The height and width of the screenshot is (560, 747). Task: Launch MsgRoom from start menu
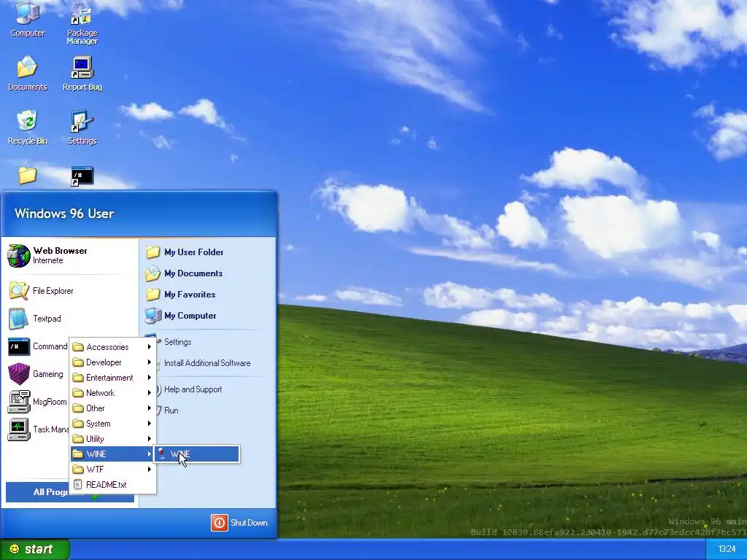point(38,402)
